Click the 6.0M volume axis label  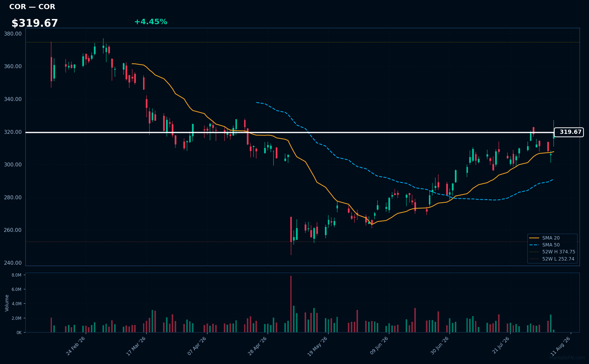(x=16, y=289)
